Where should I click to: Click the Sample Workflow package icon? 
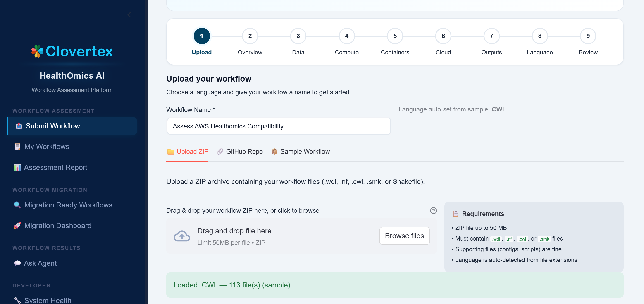tap(274, 152)
